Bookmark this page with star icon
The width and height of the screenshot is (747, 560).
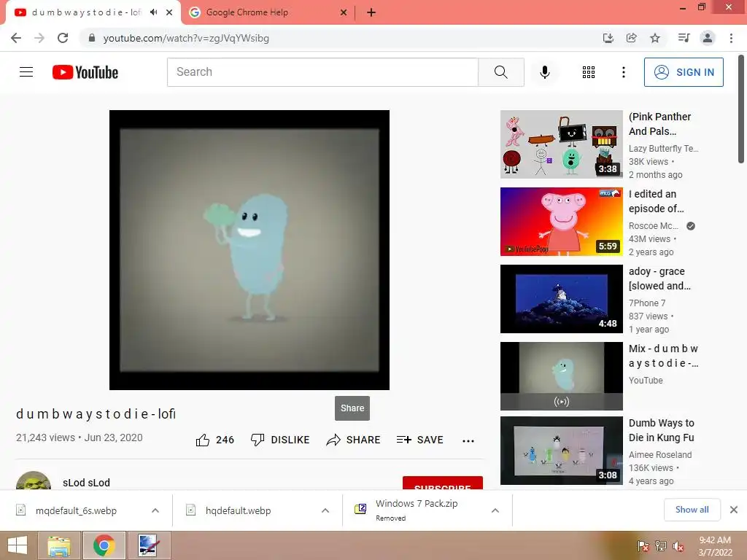pyautogui.click(x=655, y=38)
